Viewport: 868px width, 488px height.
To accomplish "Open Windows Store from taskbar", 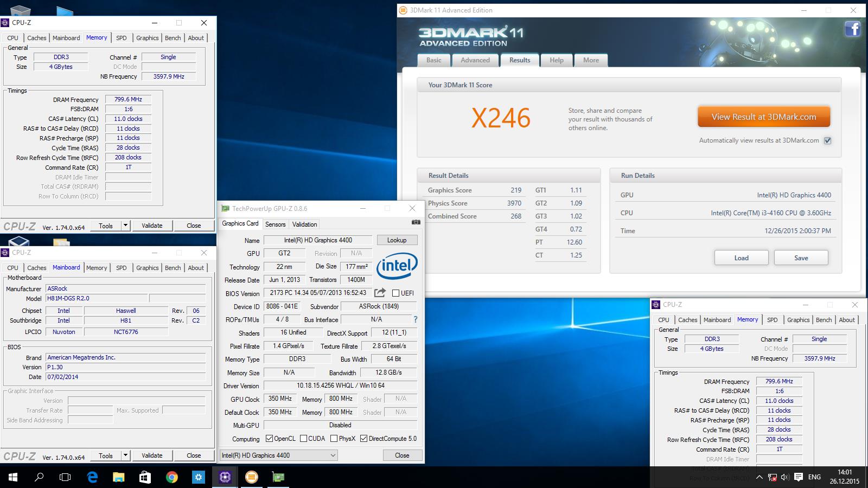I will click(x=145, y=477).
